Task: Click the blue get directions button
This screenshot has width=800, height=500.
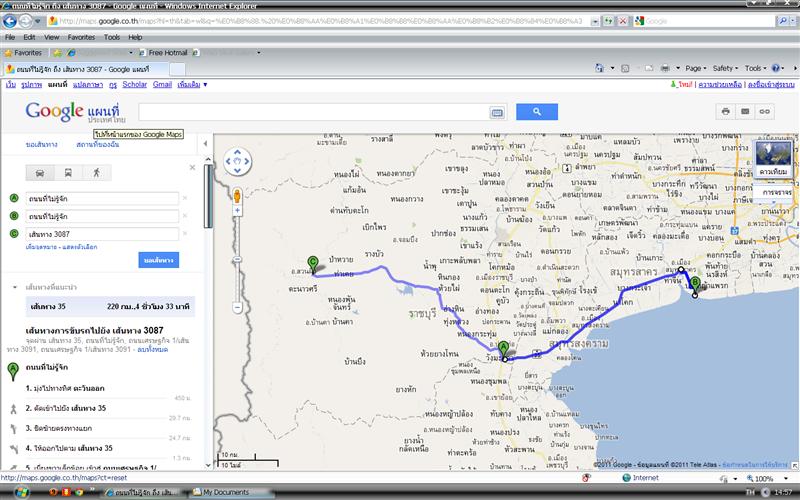Action: [x=158, y=260]
